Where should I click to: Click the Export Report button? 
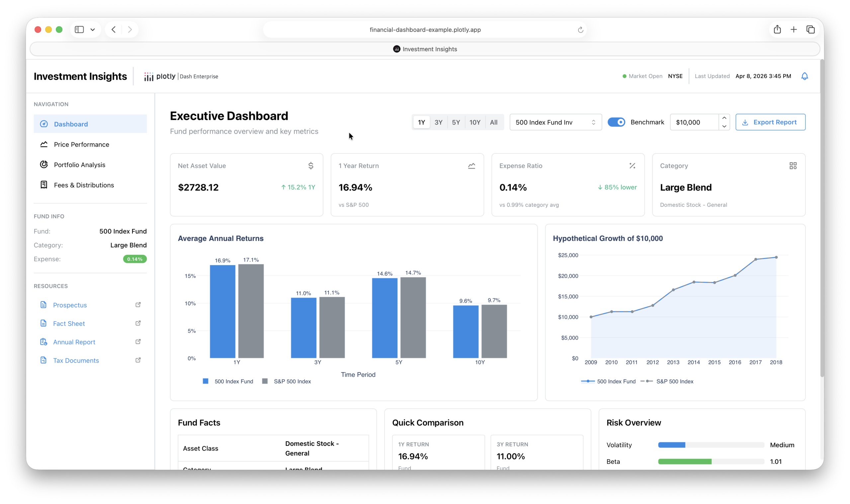pyautogui.click(x=770, y=122)
